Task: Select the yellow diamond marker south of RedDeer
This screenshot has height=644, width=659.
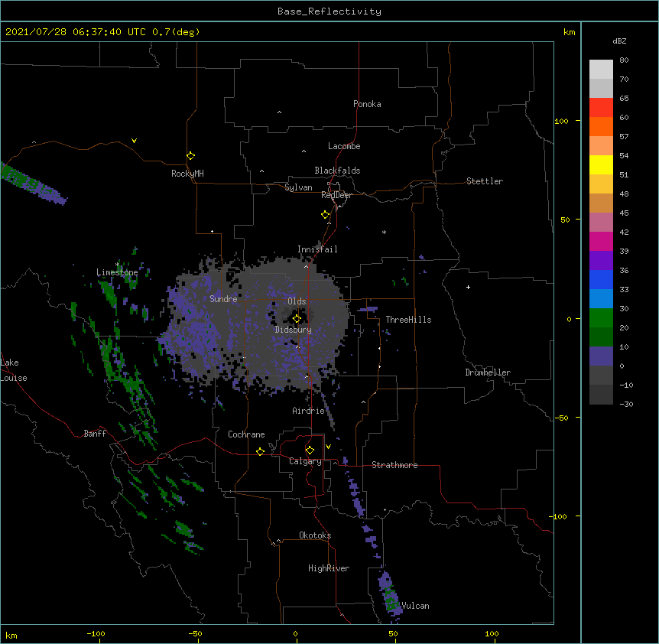Action: pyautogui.click(x=326, y=215)
